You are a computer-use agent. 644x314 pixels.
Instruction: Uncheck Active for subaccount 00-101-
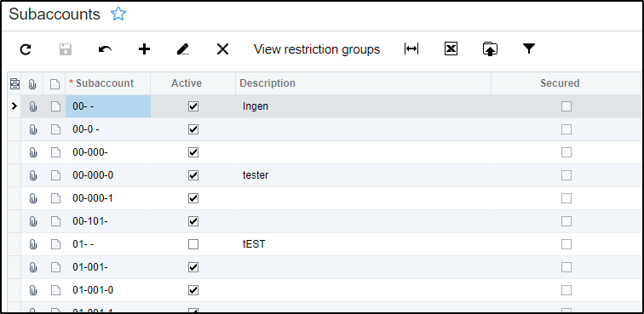(193, 221)
